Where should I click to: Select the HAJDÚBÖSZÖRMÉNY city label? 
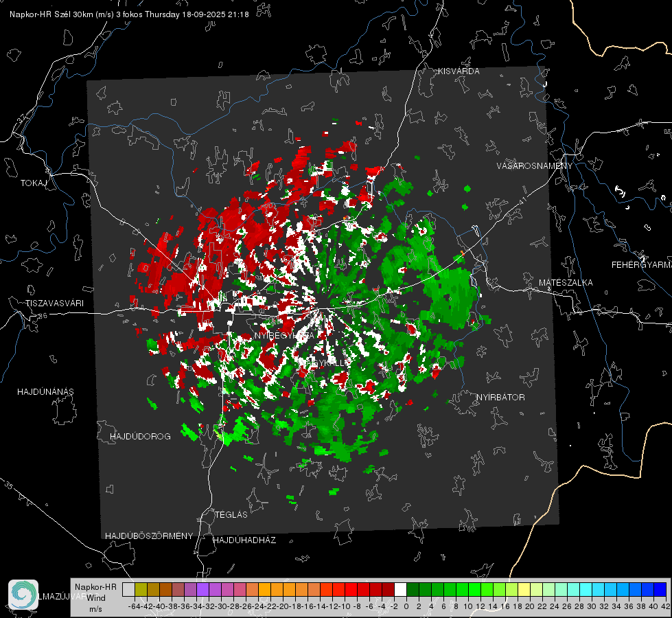[x=149, y=536]
